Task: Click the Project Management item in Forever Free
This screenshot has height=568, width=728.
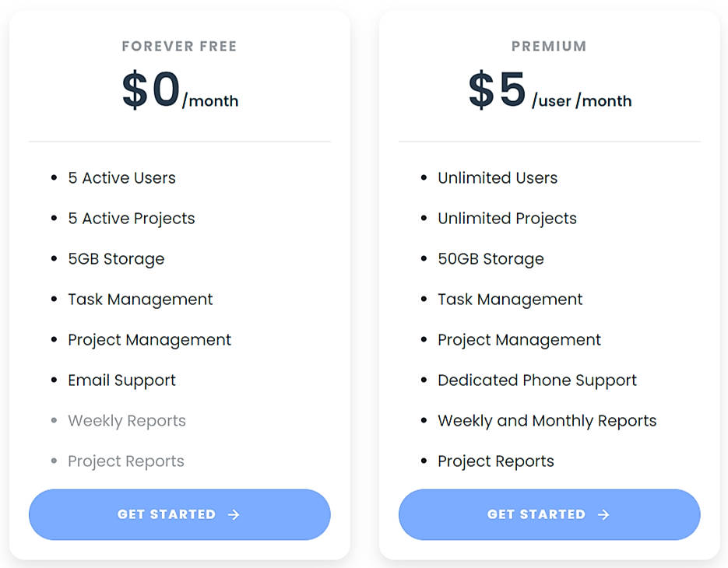Action: click(x=149, y=339)
